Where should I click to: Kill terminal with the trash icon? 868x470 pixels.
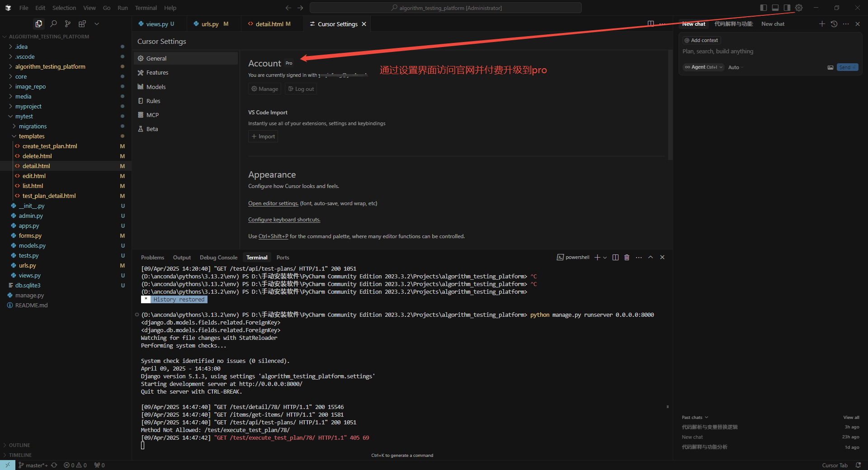pos(627,257)
